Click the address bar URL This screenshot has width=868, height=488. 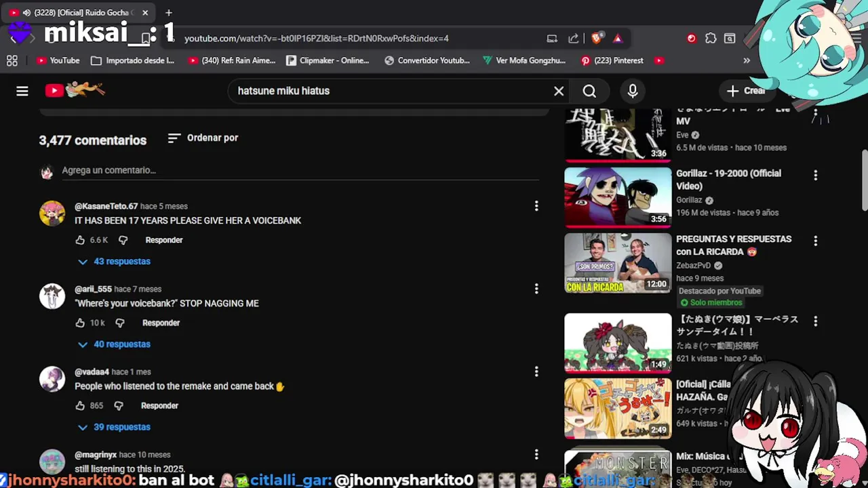(316, 39)
